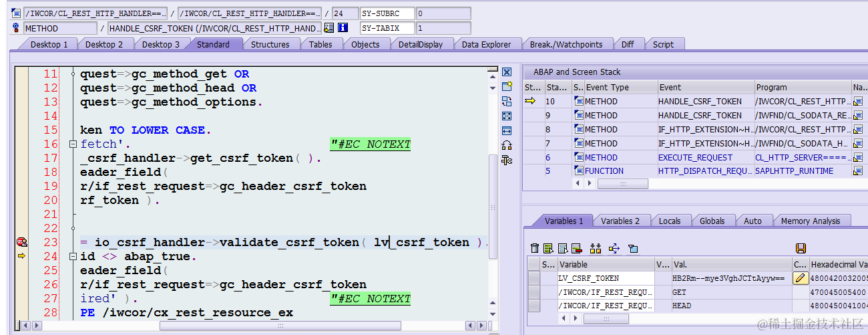This screenshot has width=868, height=335.
Task: Switch to Desktop 2 tab
Action: 104,44
